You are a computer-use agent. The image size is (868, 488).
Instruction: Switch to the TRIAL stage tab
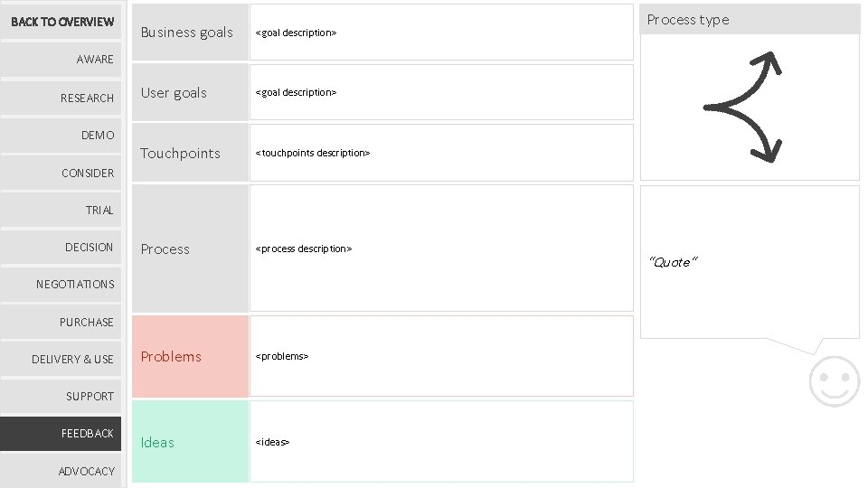(x=61, y=210)
